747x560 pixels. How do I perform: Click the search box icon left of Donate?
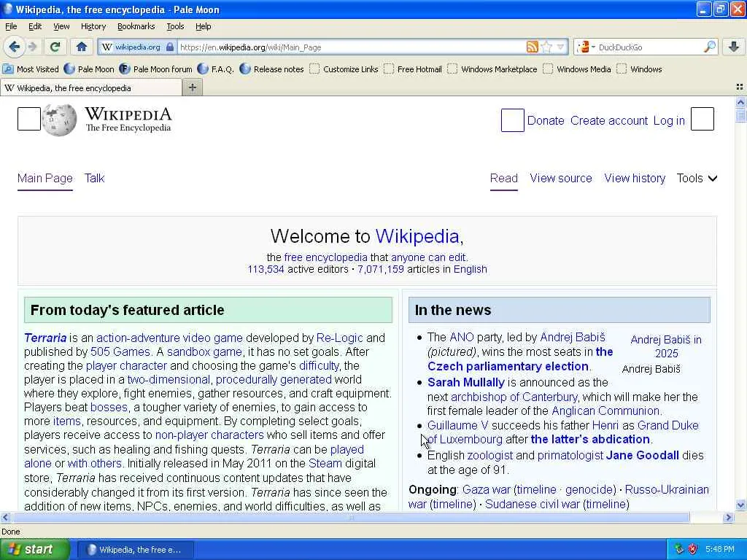tap(513, 120)
